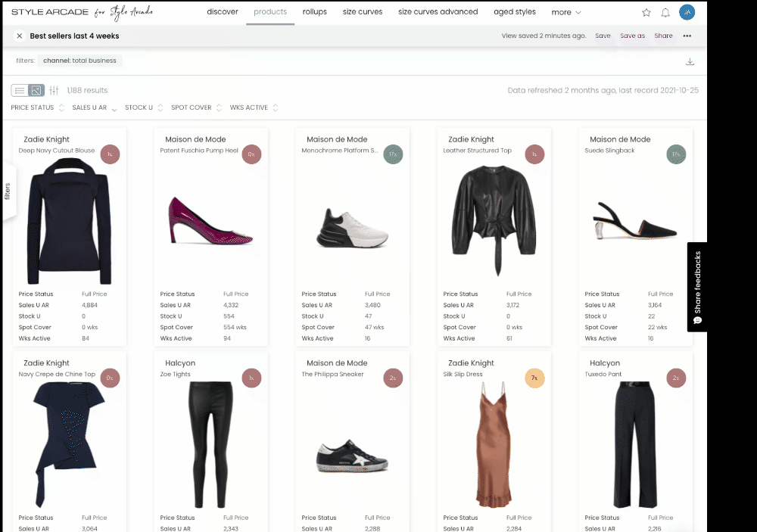
Task: Switch to size curves tab
Action: (x=363, y=11)
